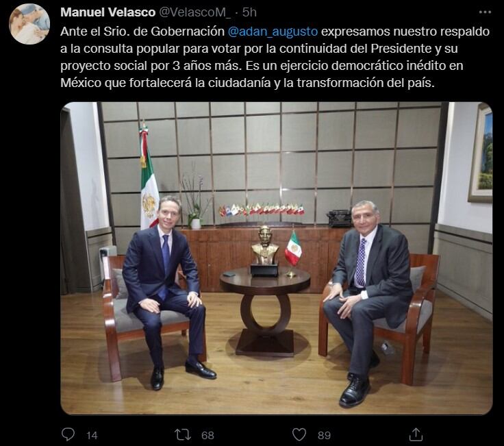View the 14 replies count
504x446 pixels.
(x=92, y=436)
